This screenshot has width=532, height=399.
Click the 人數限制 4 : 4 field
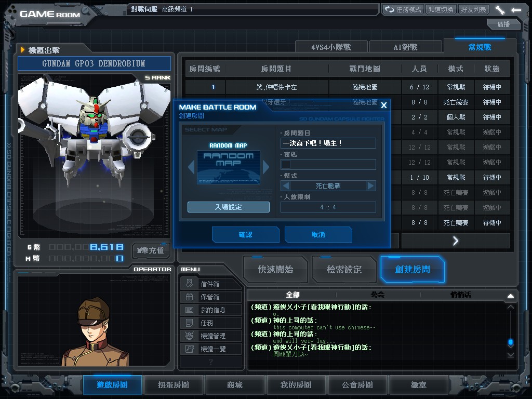[x=328, y=207]
